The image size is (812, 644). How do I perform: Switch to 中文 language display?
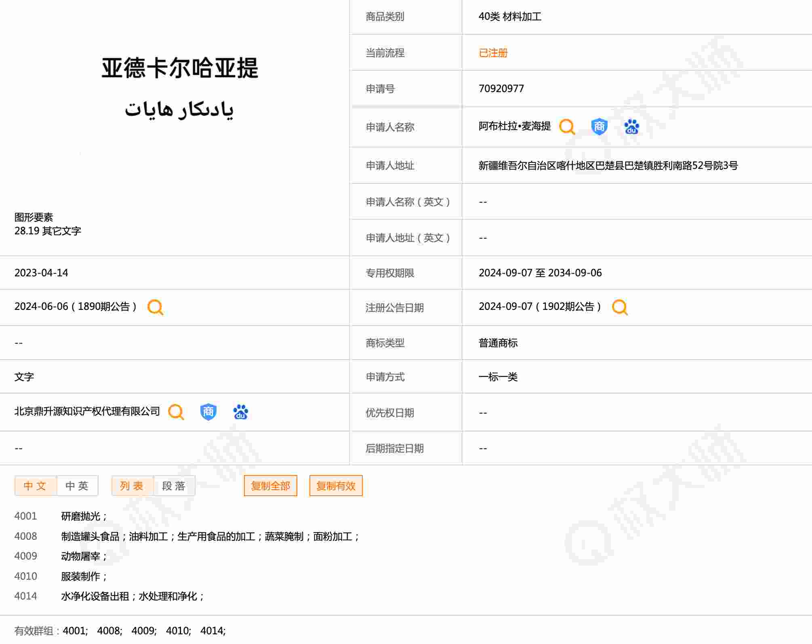tap(35, 486)
